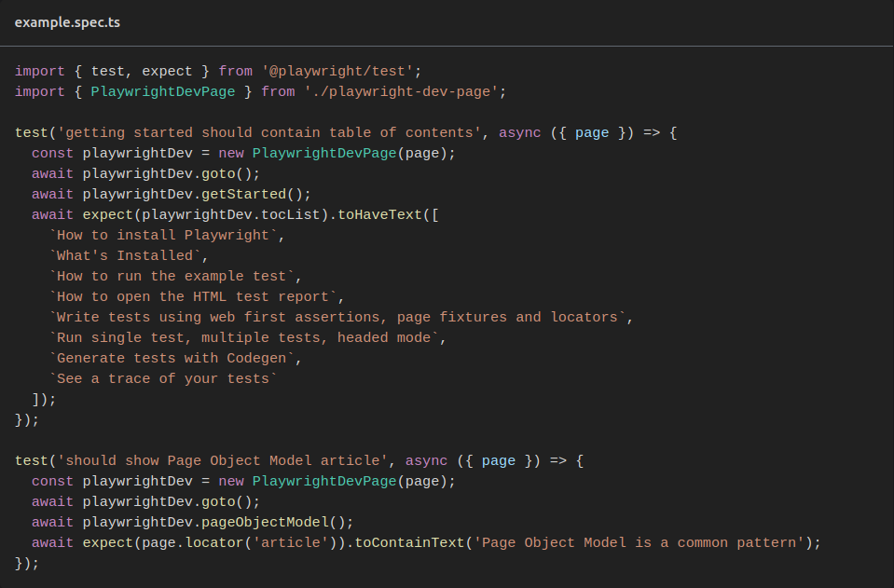
Task: Click 'expect' in the first import statement
Action: (167, 71)
